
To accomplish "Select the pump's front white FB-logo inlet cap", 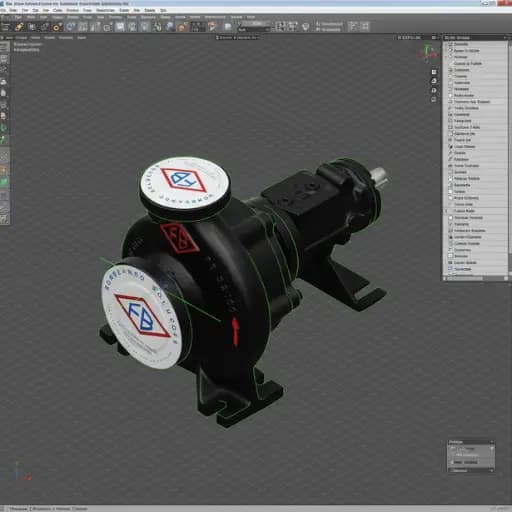I will [142, 316].
